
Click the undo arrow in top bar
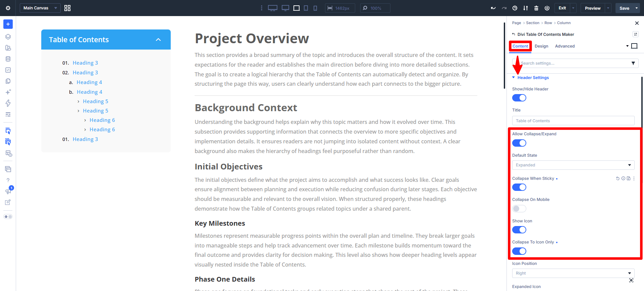(x=493, y=8)
